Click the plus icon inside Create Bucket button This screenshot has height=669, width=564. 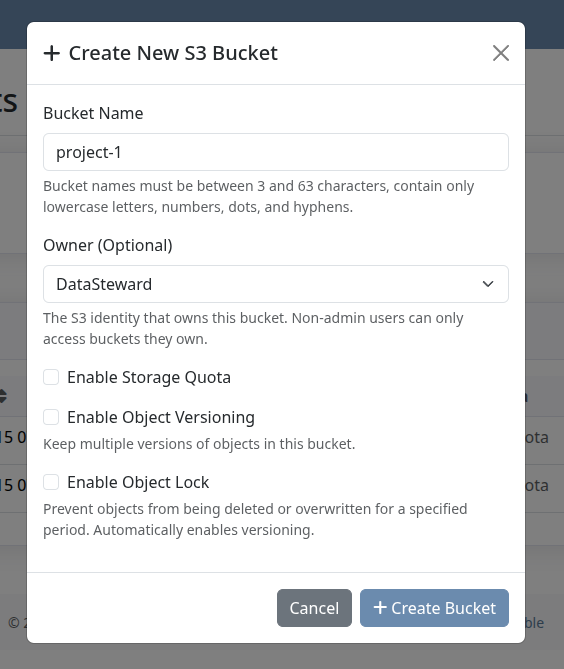(380, 608)
